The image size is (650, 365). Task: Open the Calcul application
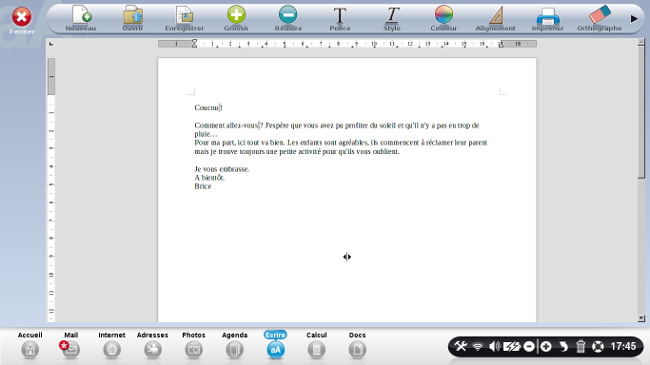316,345
